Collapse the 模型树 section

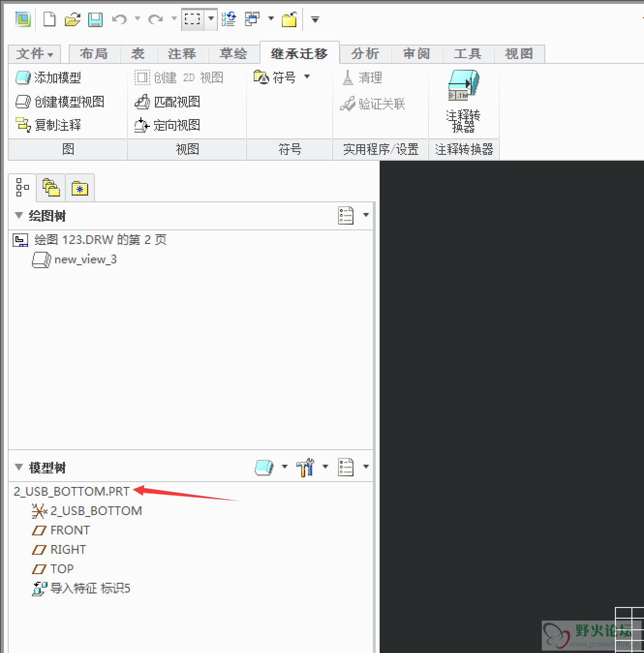point(19,467)
